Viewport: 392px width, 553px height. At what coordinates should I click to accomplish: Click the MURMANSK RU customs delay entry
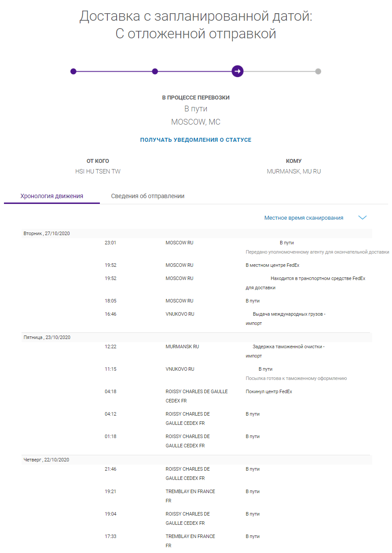182,347
